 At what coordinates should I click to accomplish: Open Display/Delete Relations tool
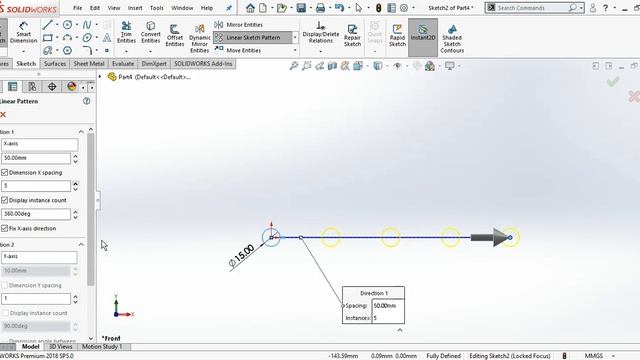320,32
